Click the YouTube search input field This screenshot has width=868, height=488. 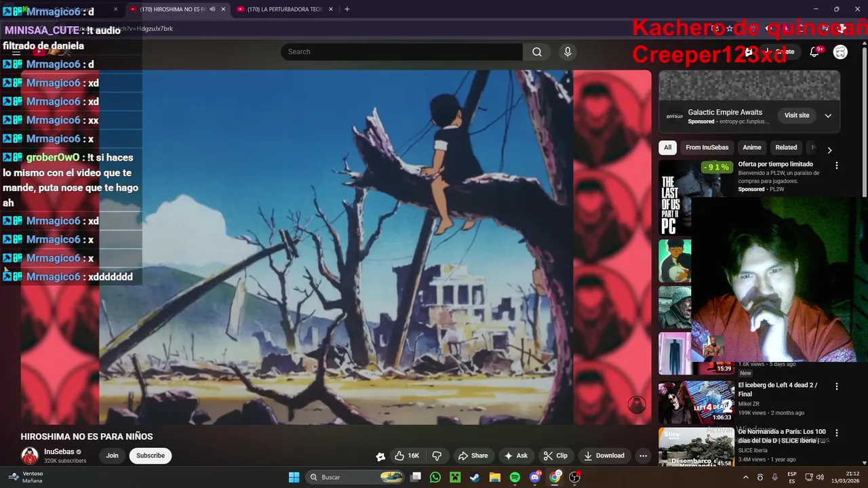[x=401, y=52]
